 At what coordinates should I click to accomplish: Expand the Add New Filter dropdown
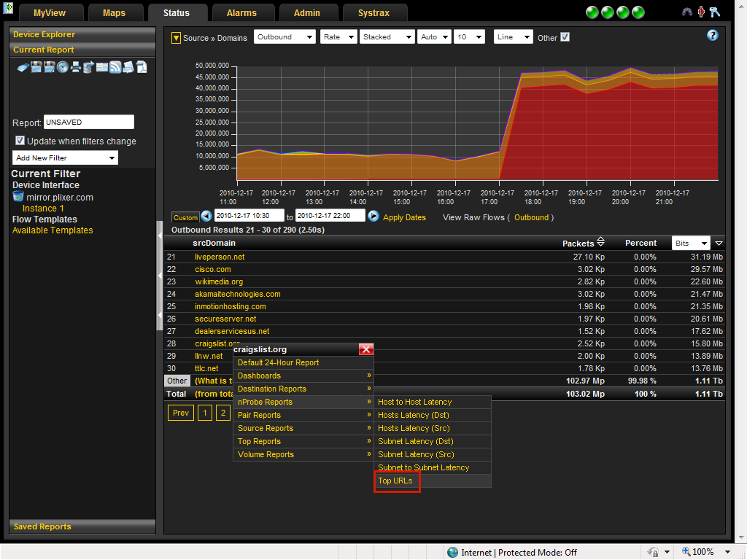66,157
